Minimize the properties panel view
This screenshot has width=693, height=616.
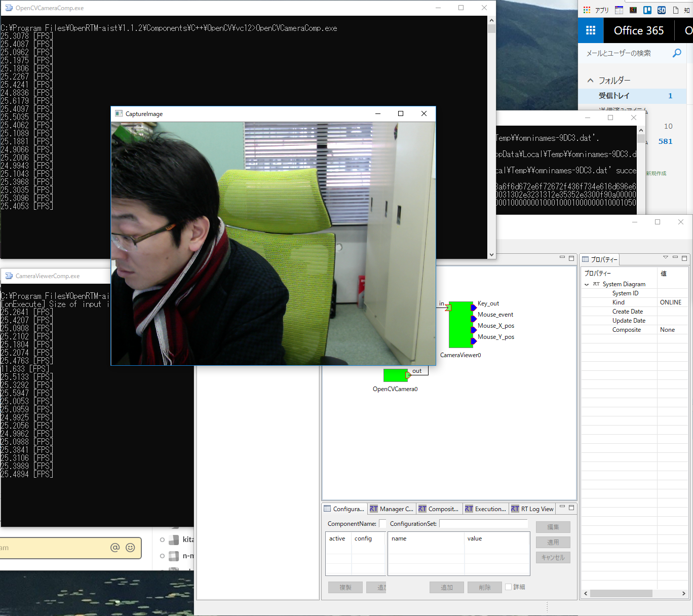tap(675, 258)
